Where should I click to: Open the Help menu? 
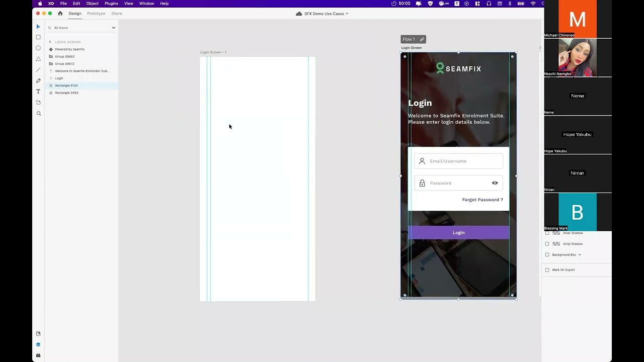coord(165,4)
